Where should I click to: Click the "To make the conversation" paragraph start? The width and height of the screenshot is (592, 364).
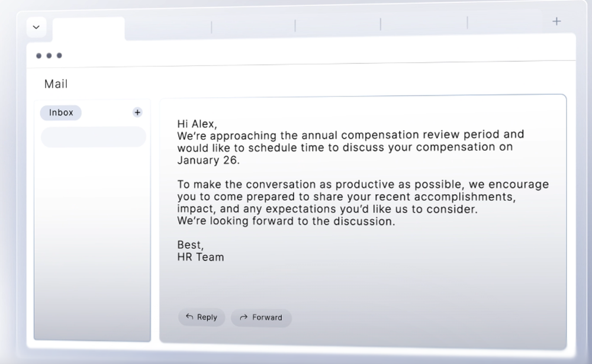pyautogui.click(x=238, y=185)
